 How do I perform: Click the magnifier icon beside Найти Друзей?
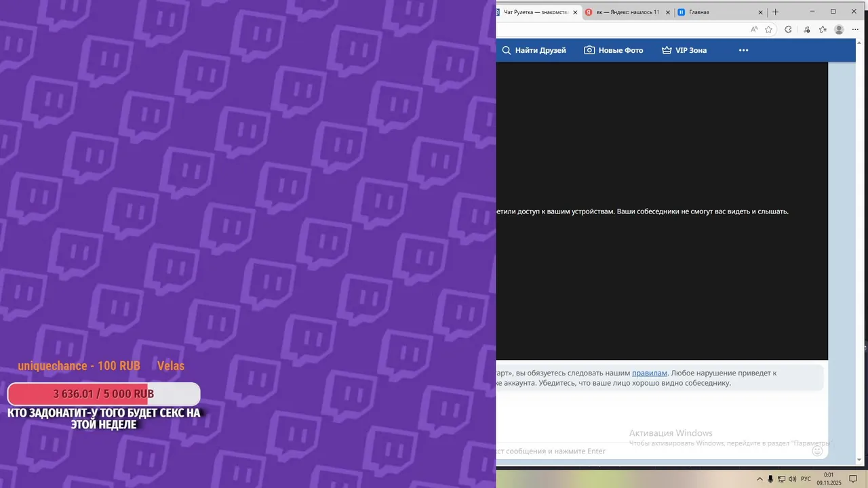coord(507,50)
